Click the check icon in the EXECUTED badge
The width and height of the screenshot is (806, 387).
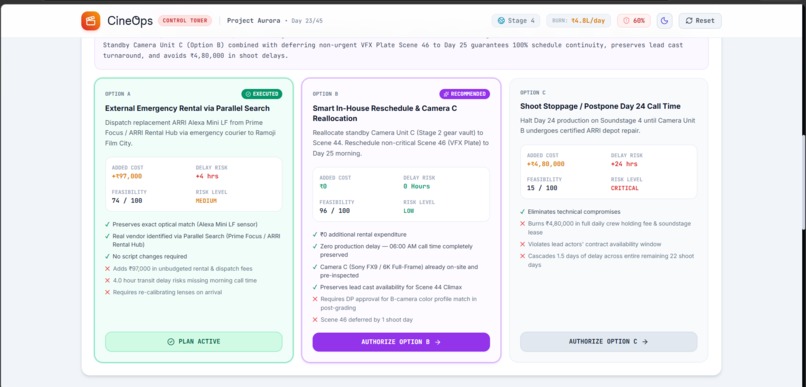tap(248, 94)
